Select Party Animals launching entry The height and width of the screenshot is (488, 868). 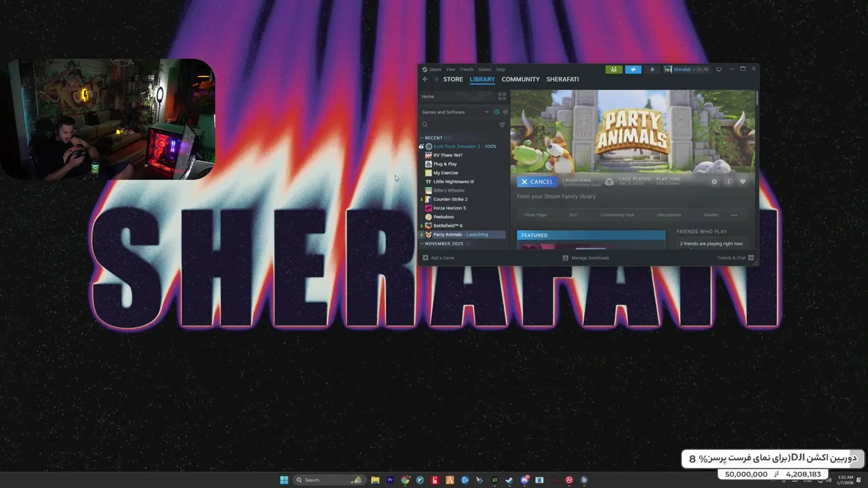pos(463,235)
